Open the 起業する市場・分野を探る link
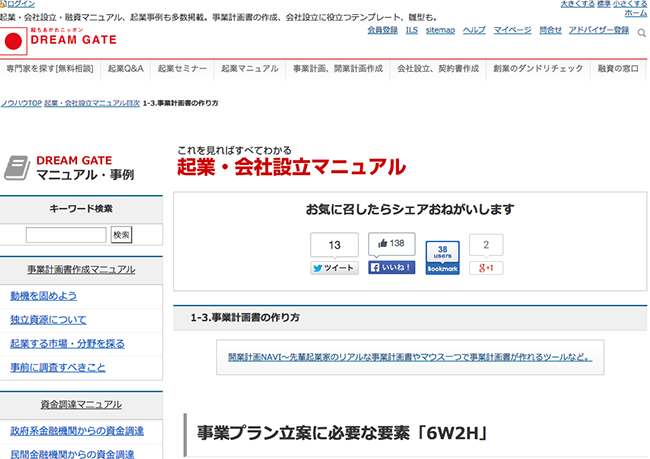Image resolution: width=650 pixels, height=459 pixels. click(67, 344)
